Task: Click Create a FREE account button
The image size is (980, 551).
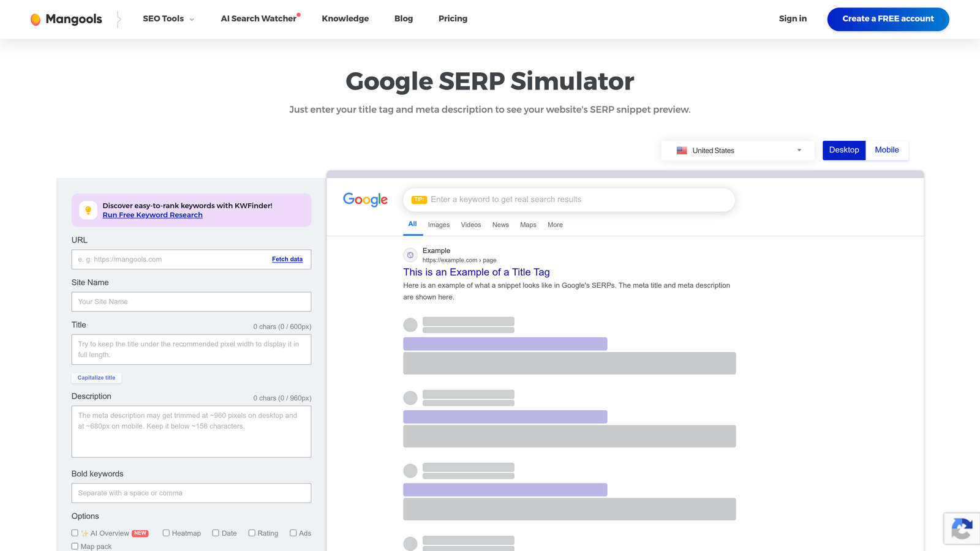Action: point(888,19)
